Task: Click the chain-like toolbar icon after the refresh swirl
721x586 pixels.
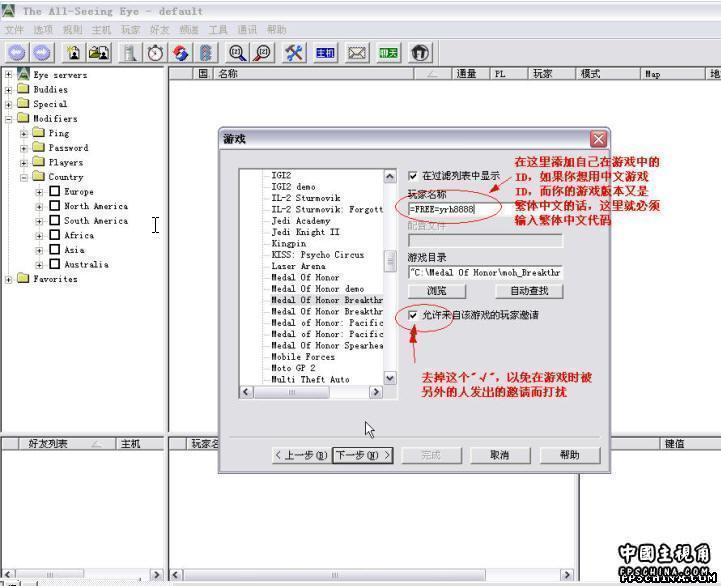Action: click(206, 53)
